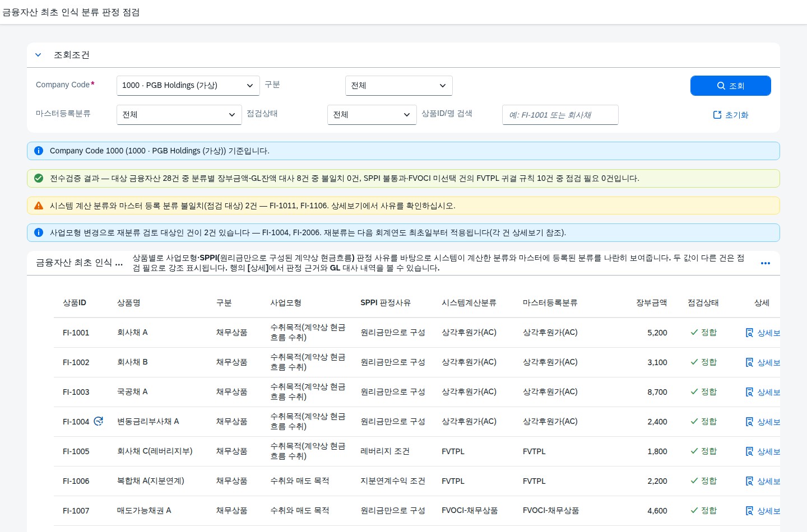Click the page title 금융자산 최초 인식 분류 판정 점검

click(x=71, y=12)
